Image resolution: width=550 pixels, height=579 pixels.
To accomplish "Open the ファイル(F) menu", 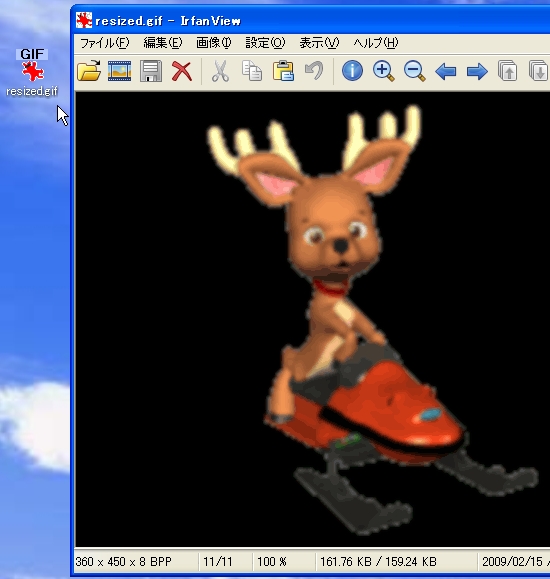I will (x=105, y=43).
